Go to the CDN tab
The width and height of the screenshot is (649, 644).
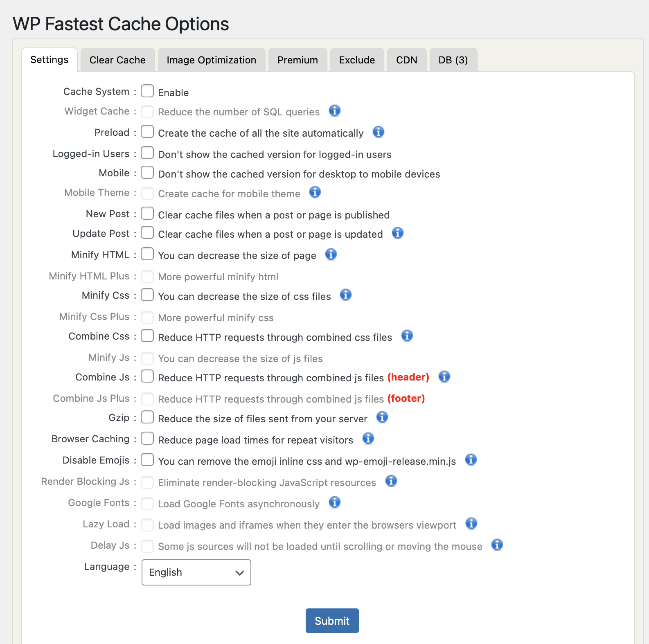[406, 60]
